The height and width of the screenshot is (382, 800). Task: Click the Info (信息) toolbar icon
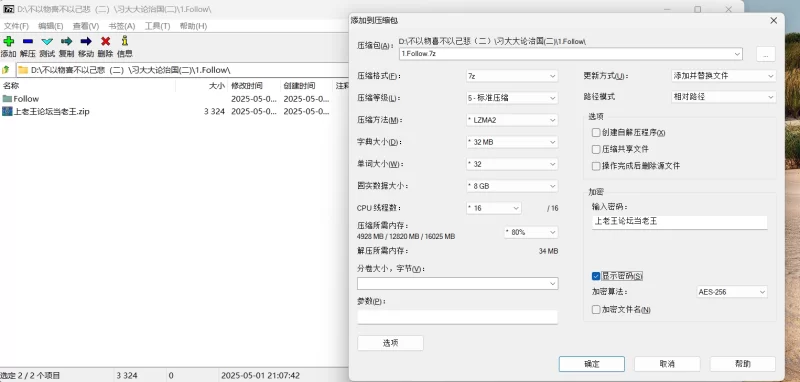pyautogui.click(x=124, y=41)
